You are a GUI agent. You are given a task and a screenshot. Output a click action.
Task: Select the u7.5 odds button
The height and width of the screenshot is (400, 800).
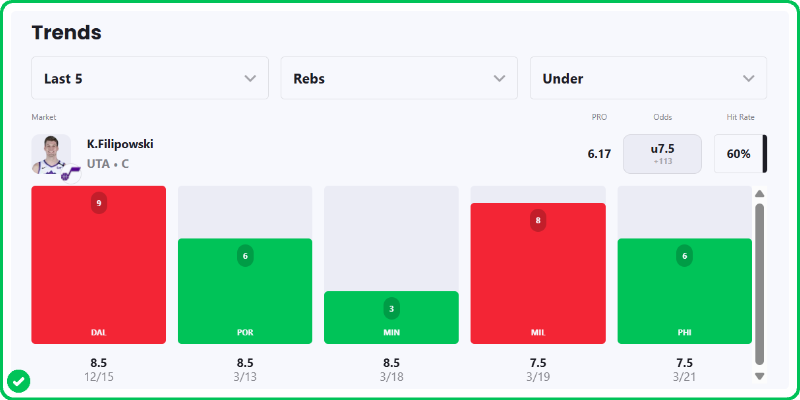(x=662, y=154)
